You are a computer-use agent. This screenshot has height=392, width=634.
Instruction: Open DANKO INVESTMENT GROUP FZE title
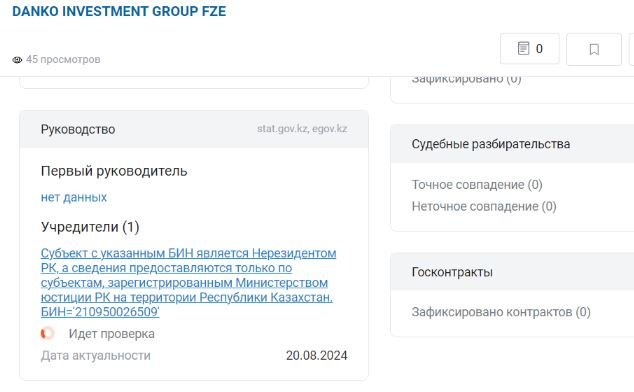(x=119, y=11)
